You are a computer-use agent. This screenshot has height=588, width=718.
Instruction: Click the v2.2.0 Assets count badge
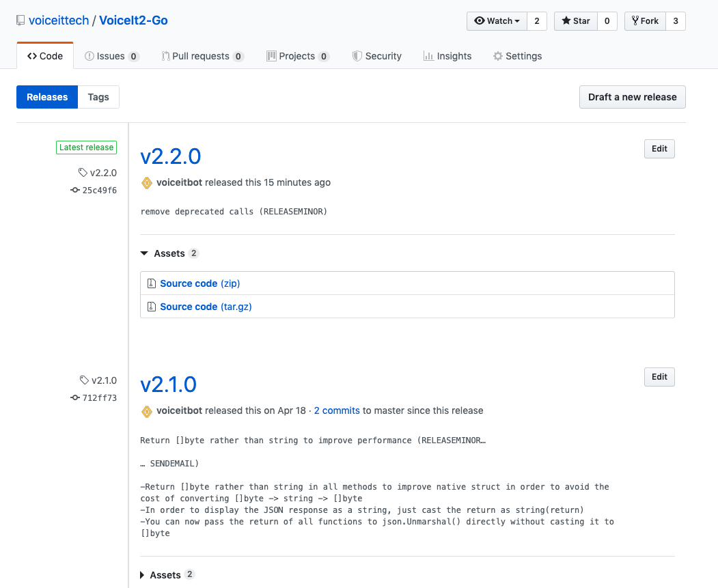(x=194, y=253)
